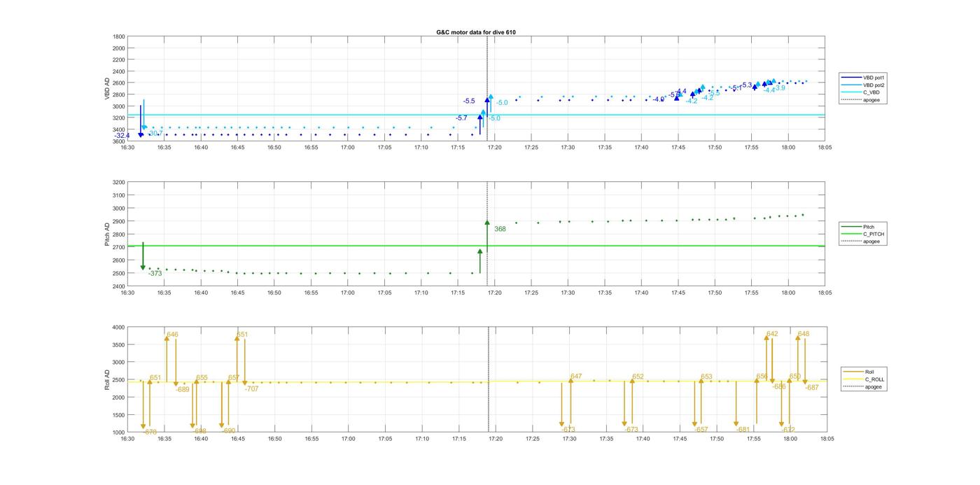Image resolution: width=980 pixels, height=485 pixels.
Task: Click the '655' label in Roll plot
Action: [x=202, y=378]
